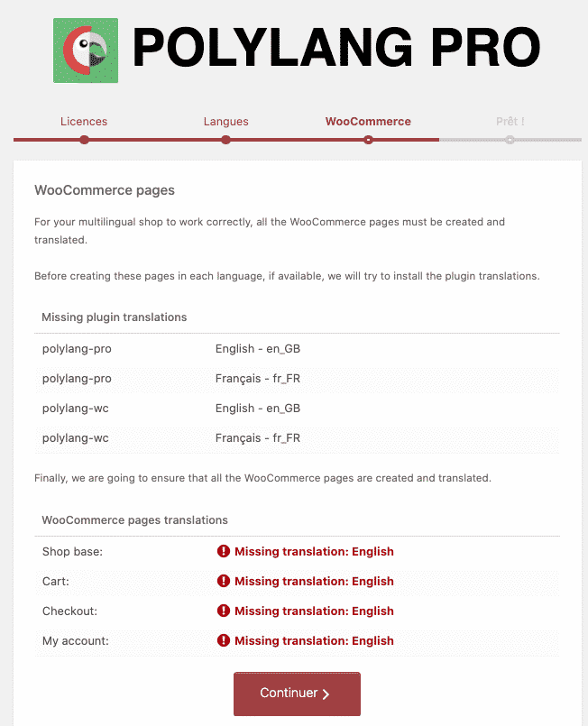Switch to the Langues step tab

click(225, 121)
